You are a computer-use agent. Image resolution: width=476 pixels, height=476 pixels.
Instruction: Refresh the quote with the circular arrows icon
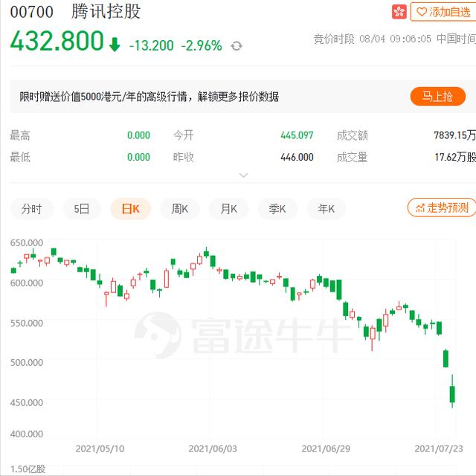coord(237,46)
